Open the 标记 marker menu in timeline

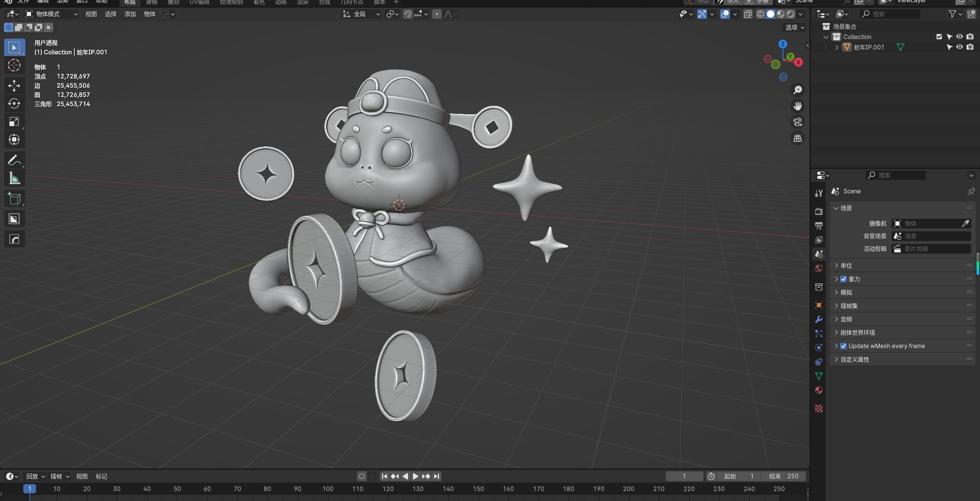tap(101, 476)
